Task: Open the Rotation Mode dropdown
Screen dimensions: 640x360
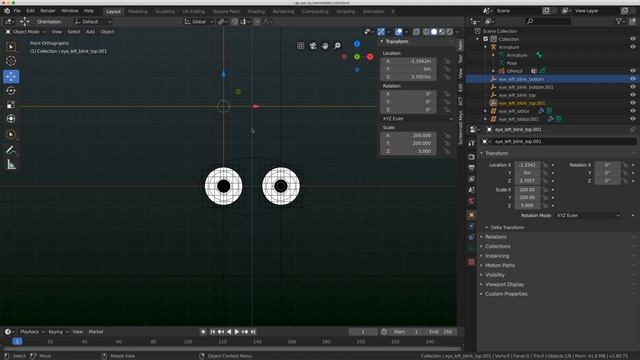Action: click(x=587, y=215)
